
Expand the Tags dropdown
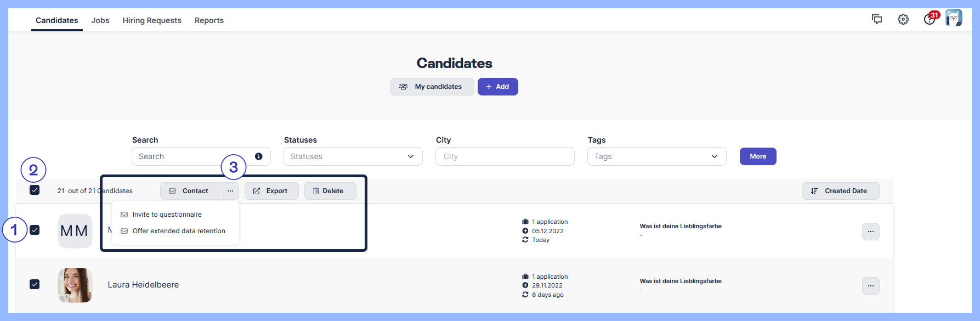click(656, 156)
